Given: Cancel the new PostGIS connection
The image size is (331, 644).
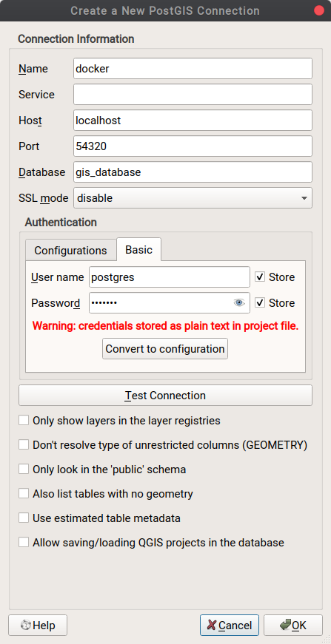Looking at the screenshot, I should [230, 625].
